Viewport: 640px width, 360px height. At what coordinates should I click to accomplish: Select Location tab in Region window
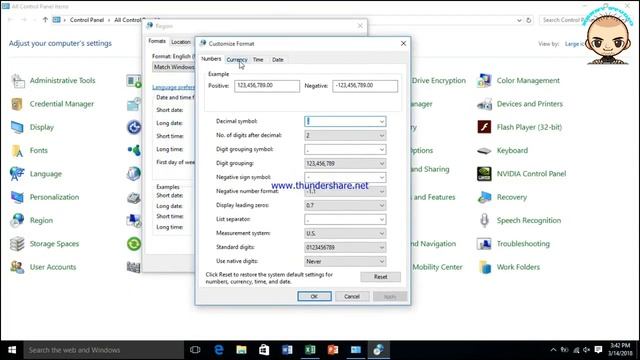181,42
